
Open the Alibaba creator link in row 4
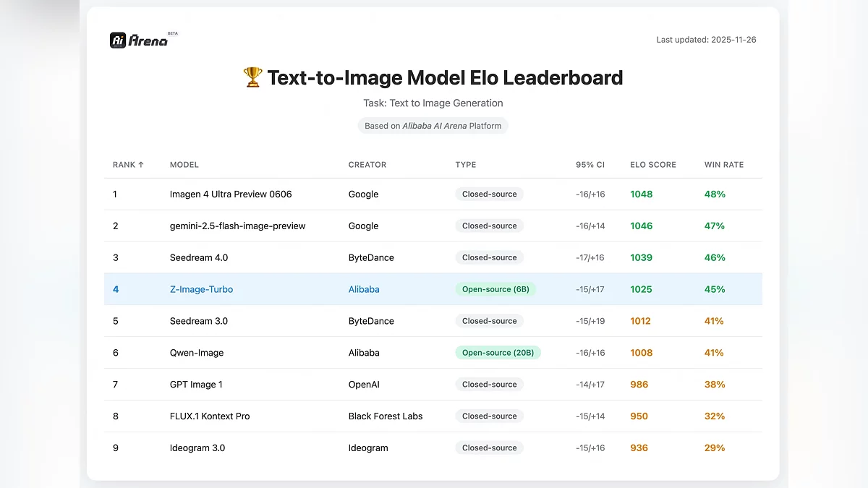click(364, 289)
